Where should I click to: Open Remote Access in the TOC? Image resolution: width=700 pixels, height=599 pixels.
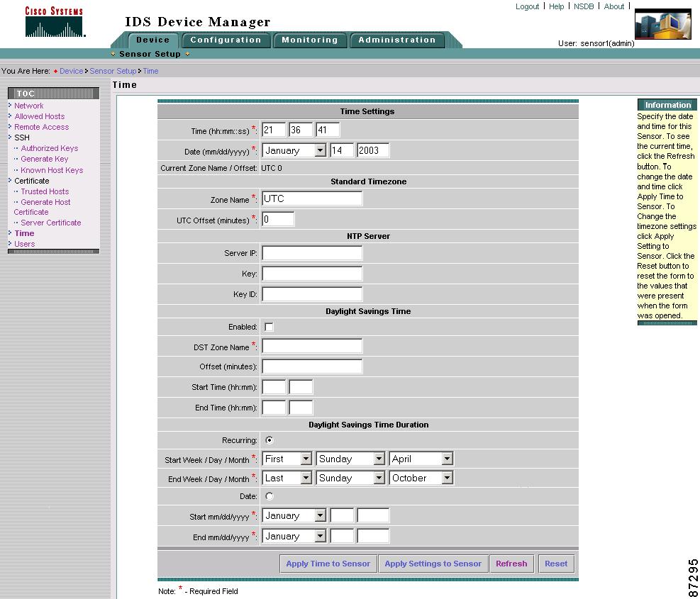42,127
